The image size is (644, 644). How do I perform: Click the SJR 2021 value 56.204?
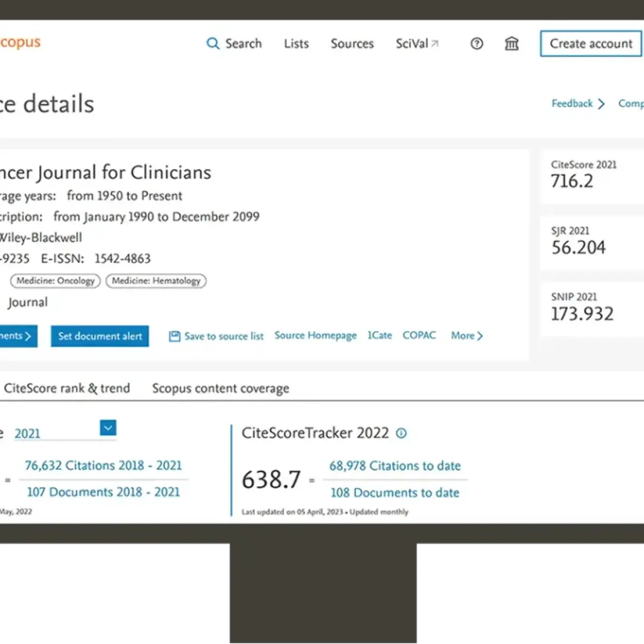tap(579, 247)
